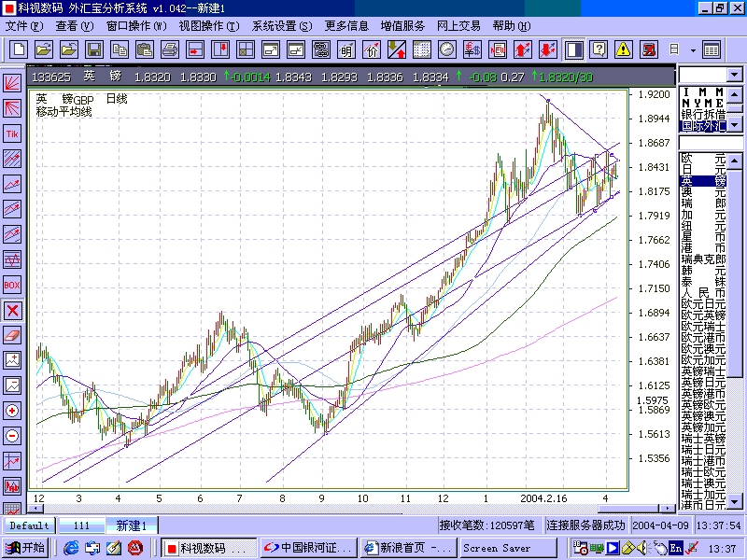747x560 pixels.
Task: Click the disconnect computer red X icon
Action: [649, 49]
